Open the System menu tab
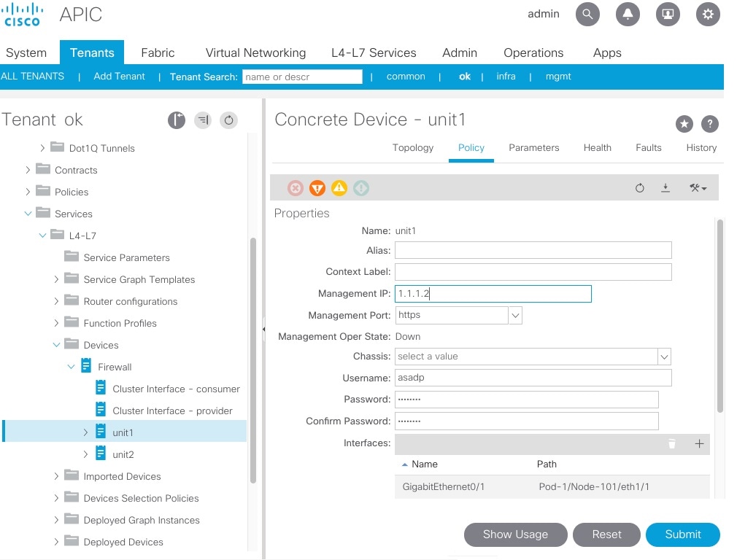This screenshot has width=737, height=560. pos(26,52)
